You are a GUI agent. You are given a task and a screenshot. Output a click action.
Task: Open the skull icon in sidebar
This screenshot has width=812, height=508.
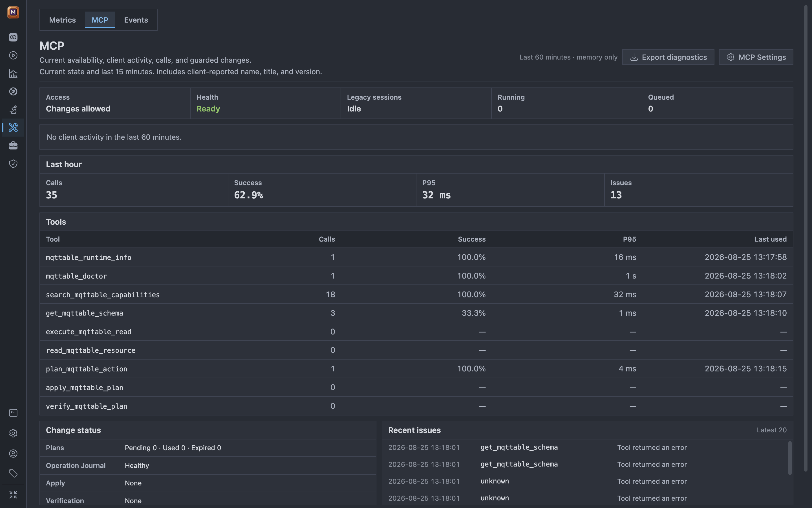[13, 91]
